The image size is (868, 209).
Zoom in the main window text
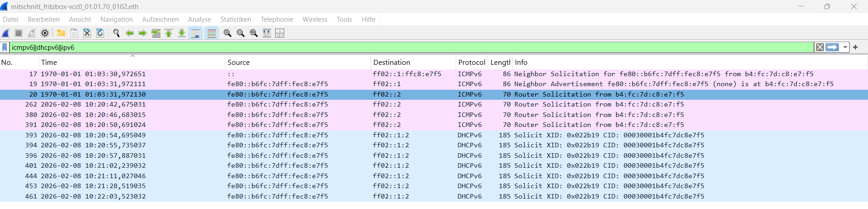228,33
